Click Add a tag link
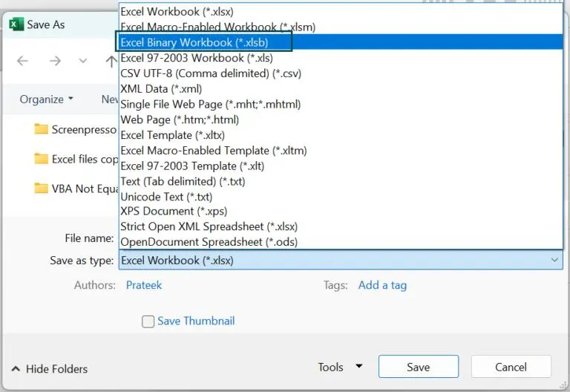Viewport: 570px width, 392px height. pos(382,285)
